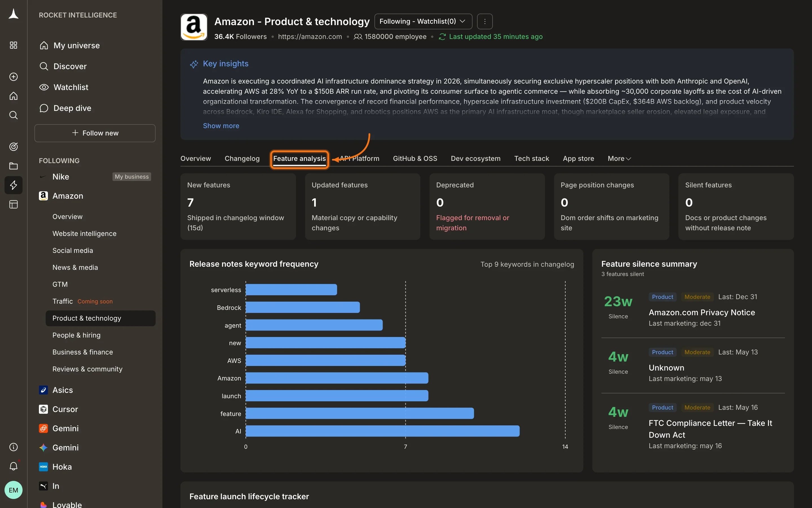The image size is (812, 508).
Task: Click the Asics logo icon
Action: (x=43, y=390)
